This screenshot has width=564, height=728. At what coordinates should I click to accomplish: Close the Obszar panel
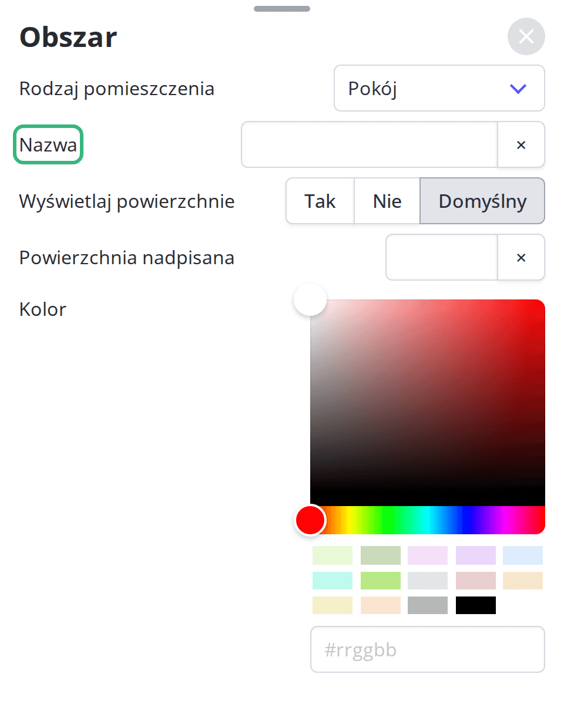(x=526, y=36)
